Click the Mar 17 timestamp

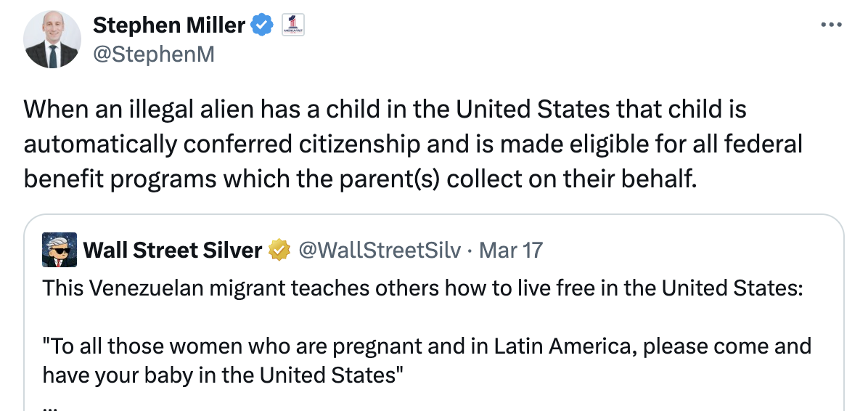coord(512,251)
